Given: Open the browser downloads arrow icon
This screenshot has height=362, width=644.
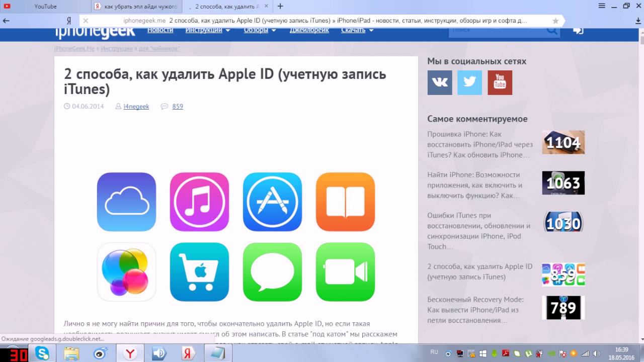Looking at the screenshot, I should tap(638, 21).
